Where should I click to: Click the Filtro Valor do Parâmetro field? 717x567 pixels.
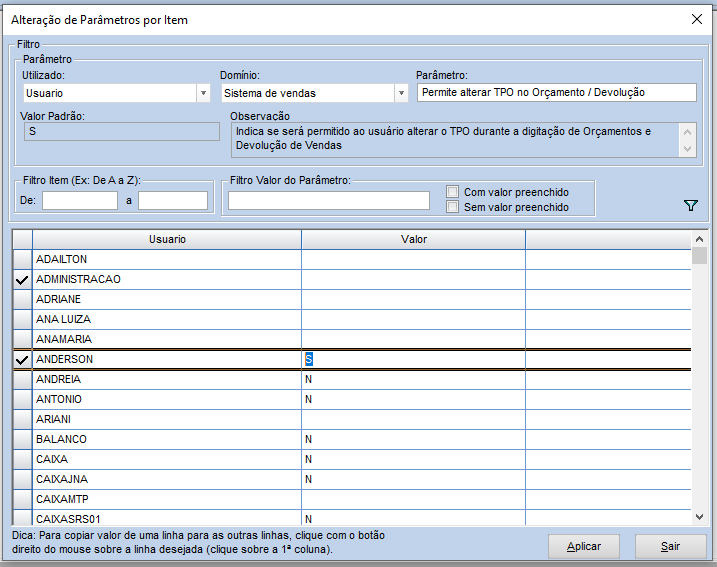[x=329, y=201]
